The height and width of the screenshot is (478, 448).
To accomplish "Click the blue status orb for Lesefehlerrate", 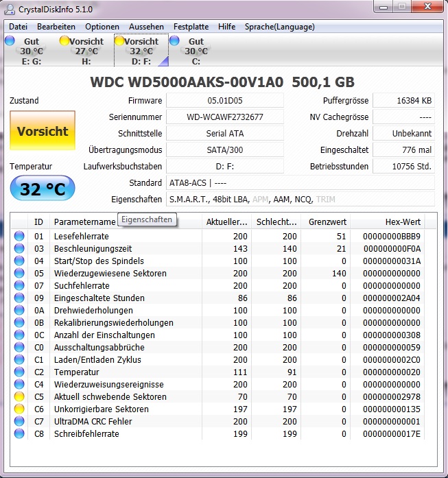I will click(19, 236).
